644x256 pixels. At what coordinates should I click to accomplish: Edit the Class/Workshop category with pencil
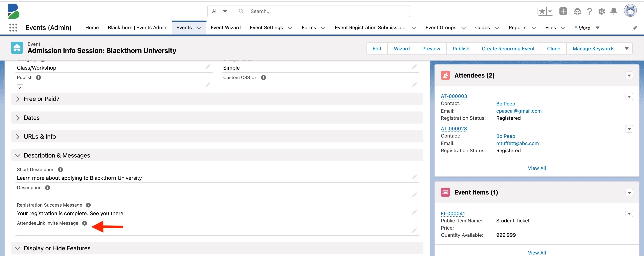(208, 66)
